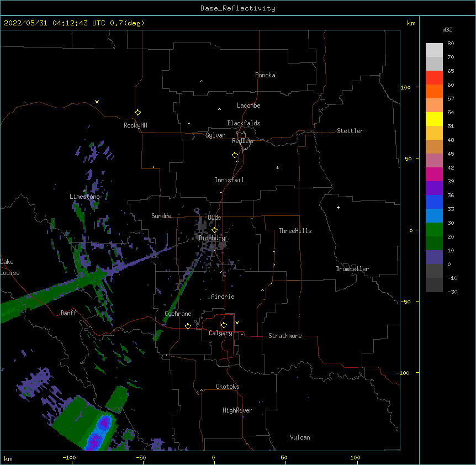This screenshot has width=476, height=465.
Task: Select the legend value 45
Action: pos(451,154)
